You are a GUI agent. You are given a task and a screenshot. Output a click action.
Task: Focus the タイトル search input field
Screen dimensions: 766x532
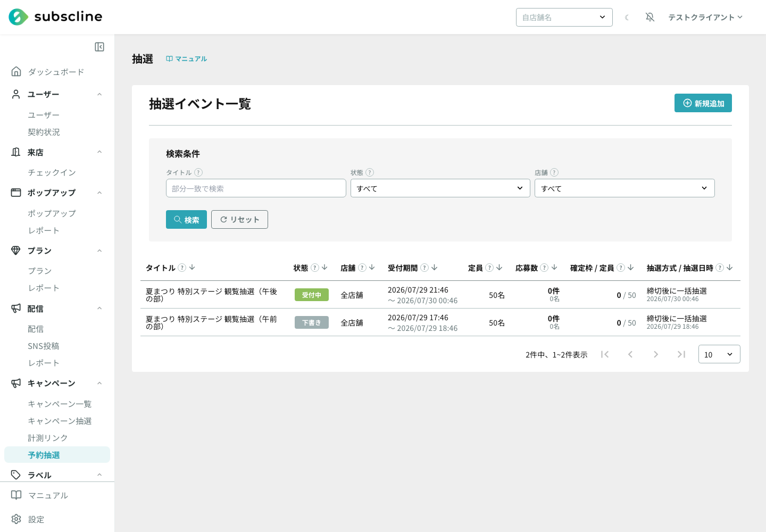coord(256,188)
